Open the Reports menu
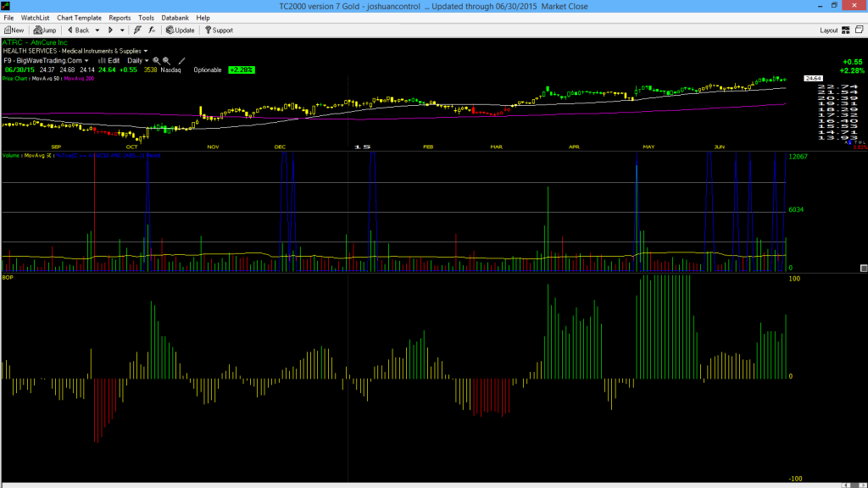 pyautogui.click(x=120, y=18)
